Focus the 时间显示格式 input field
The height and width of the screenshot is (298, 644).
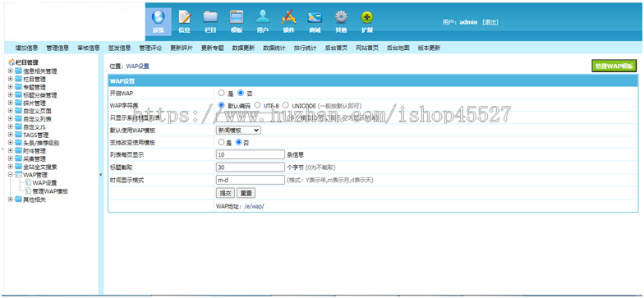click(x=250, y=180)
